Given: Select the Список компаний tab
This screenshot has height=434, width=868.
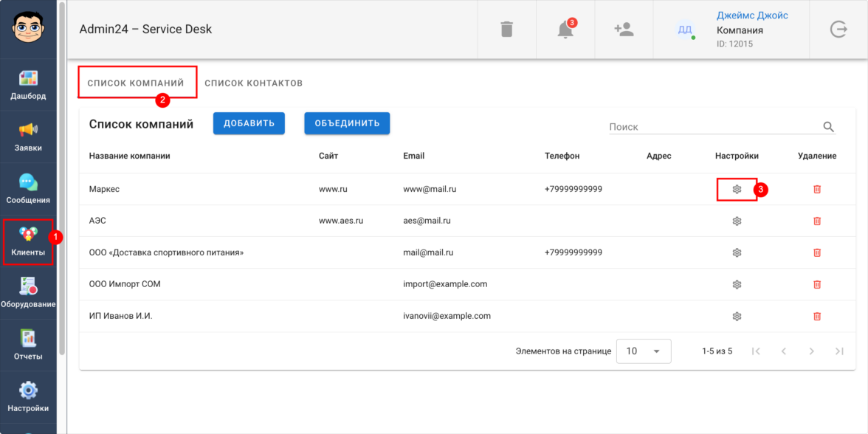Looking at the screenshot, I should 136,83.
